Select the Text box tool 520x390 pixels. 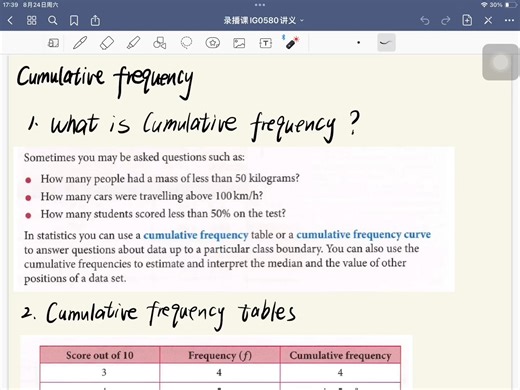point(266,43)
